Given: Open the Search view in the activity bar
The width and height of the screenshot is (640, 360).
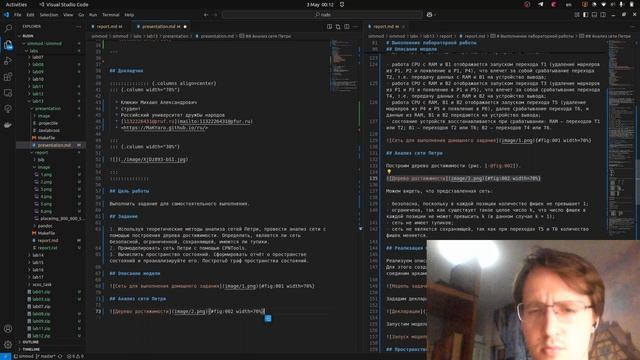Looking at the screenshot, I should click(x=8, y=29).
